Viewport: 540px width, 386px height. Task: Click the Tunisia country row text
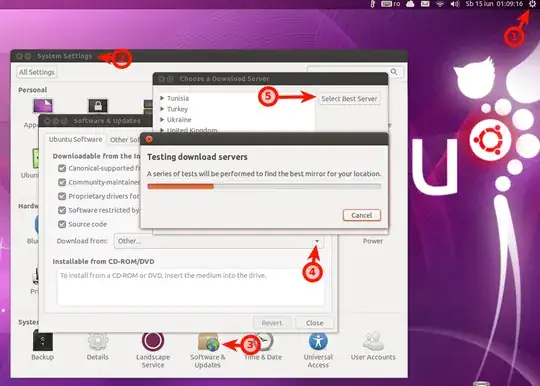(178, 98)
